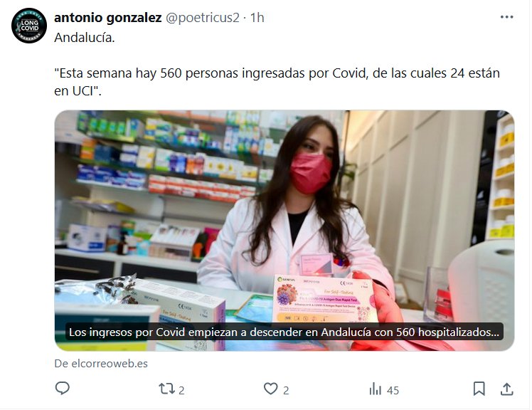532x410 pixels.
Task: Like the tweet with the heart icon
Action: pos(271,389)
